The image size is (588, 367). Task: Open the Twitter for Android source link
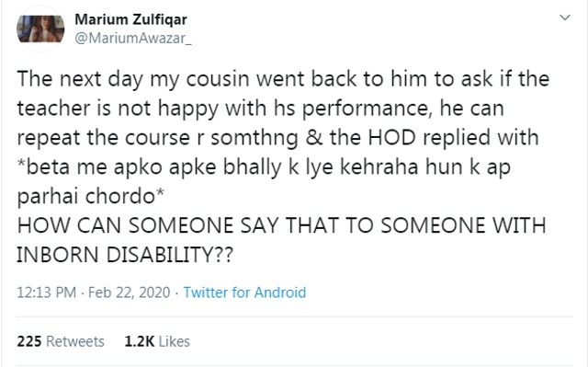244,292
